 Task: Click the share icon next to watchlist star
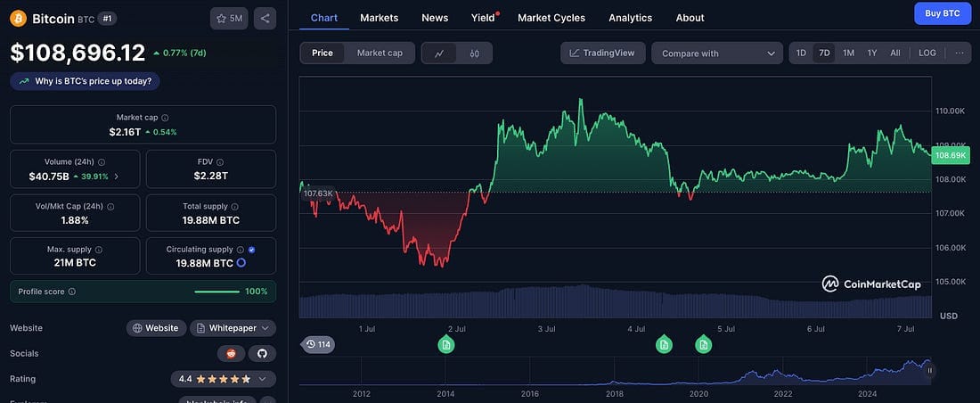(x=265, y=18)
